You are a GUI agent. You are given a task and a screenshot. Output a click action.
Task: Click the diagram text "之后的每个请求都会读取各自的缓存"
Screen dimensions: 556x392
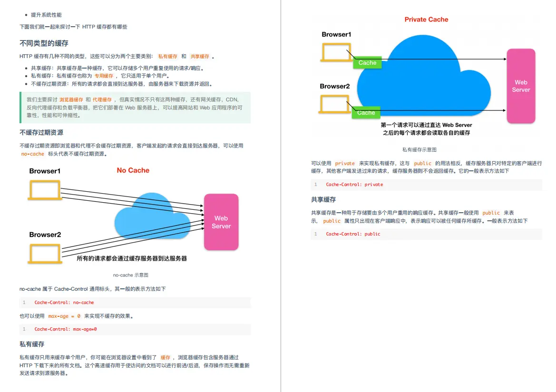point(426,133)
